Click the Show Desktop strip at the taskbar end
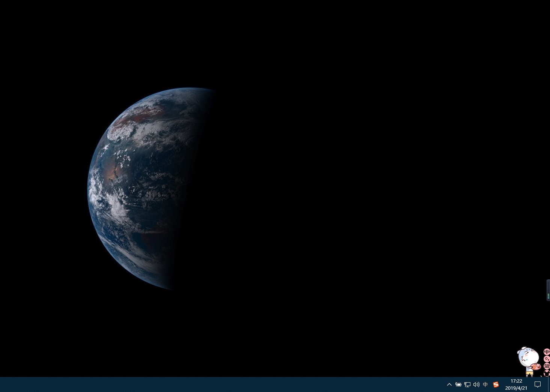The width and height of the screenshot is (550, 392). (548, 384)
